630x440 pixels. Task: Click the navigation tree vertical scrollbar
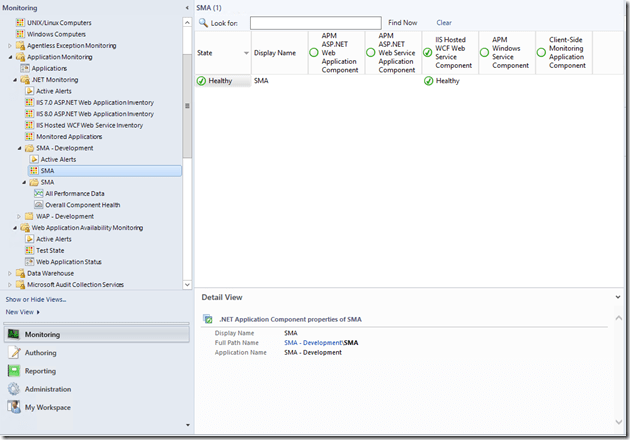[187, 100]
